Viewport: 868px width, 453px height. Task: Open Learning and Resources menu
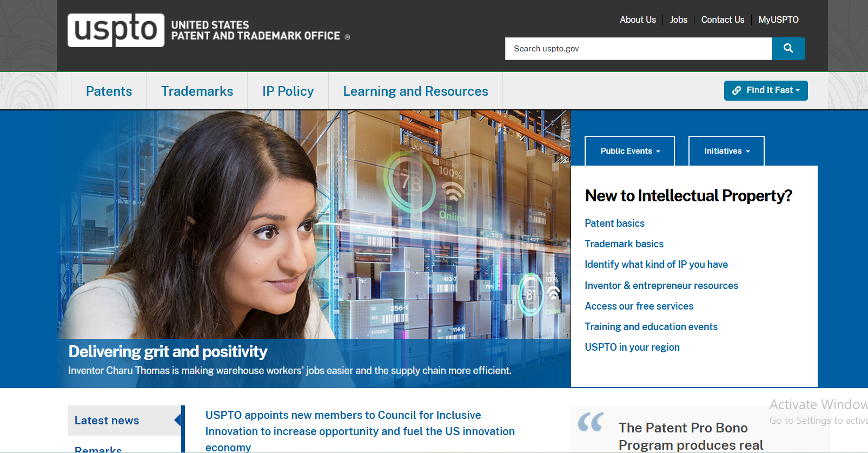pyautogui.click(x=415, y=91)
